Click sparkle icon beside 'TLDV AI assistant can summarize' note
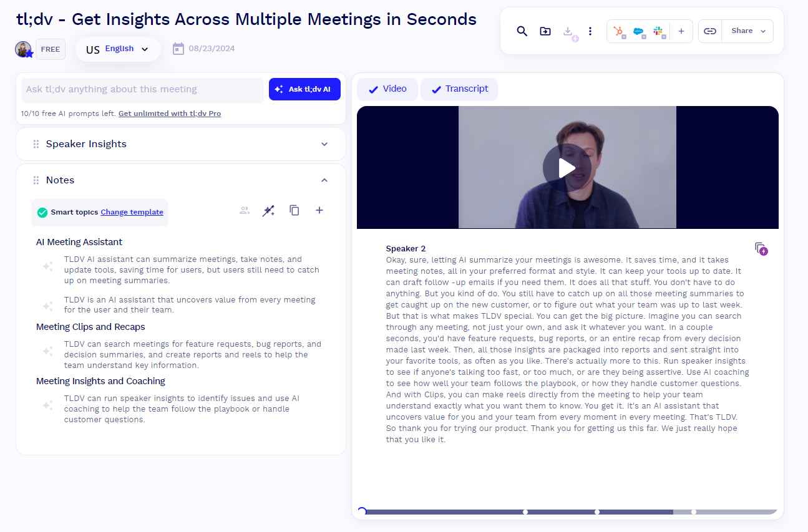 point(47,266)
